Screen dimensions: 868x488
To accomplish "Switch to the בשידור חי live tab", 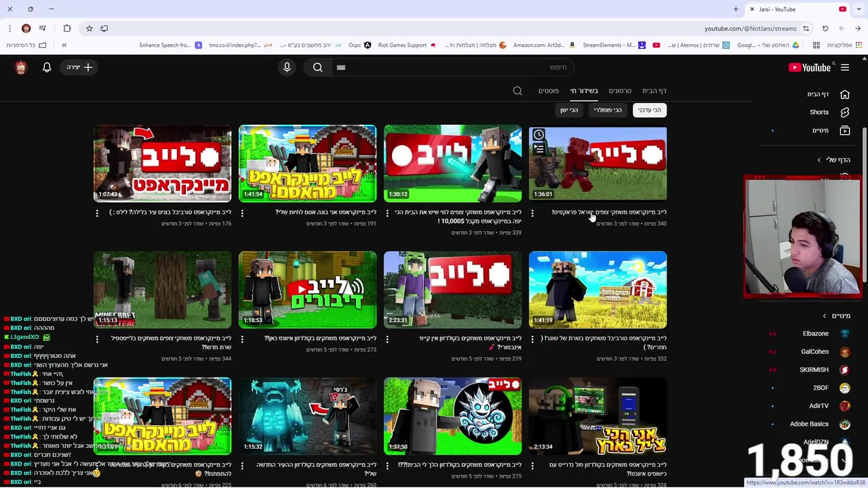I will (584, 91).
